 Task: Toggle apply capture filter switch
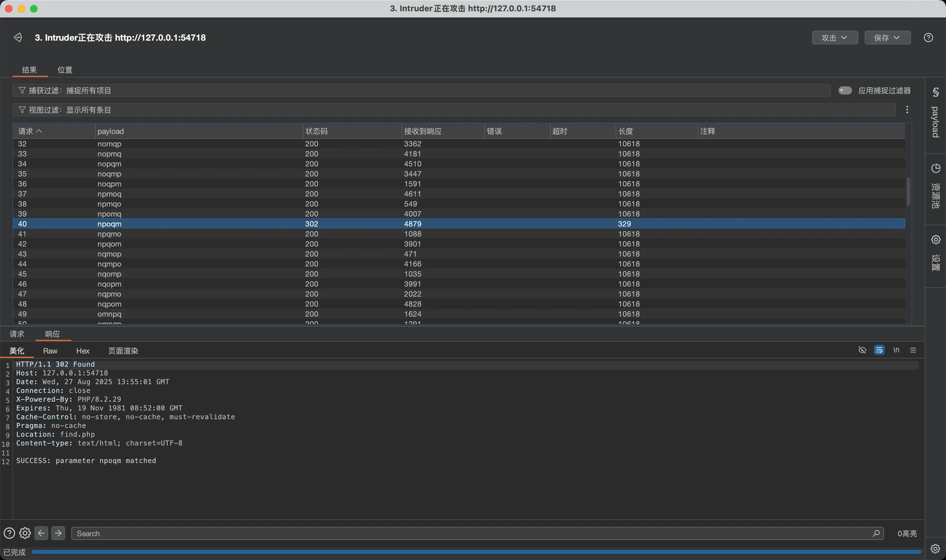[845, 90]
